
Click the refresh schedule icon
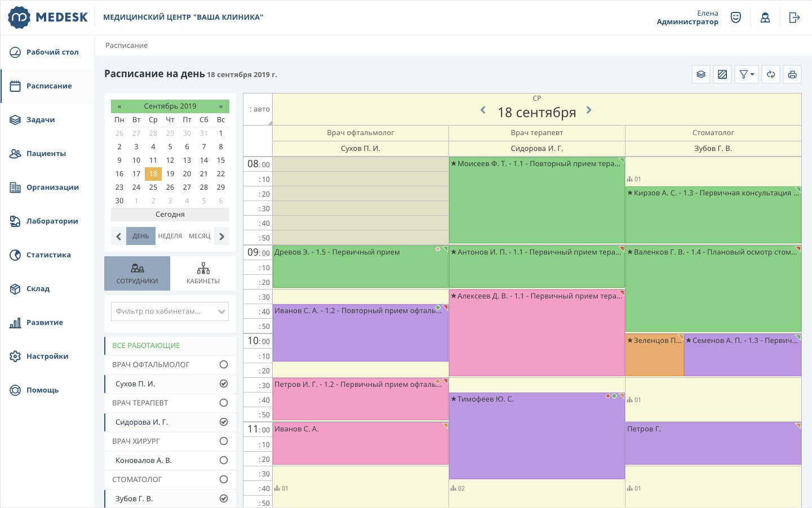pyautogui.click(x=771, y=74)
